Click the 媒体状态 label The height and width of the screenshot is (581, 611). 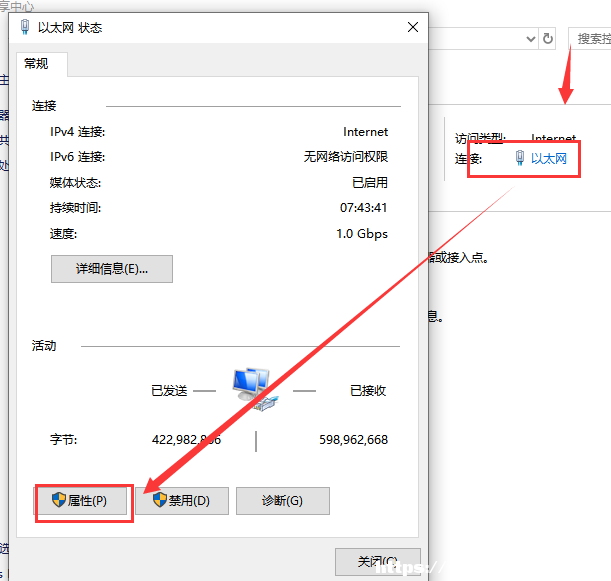(x=75, y=182)
